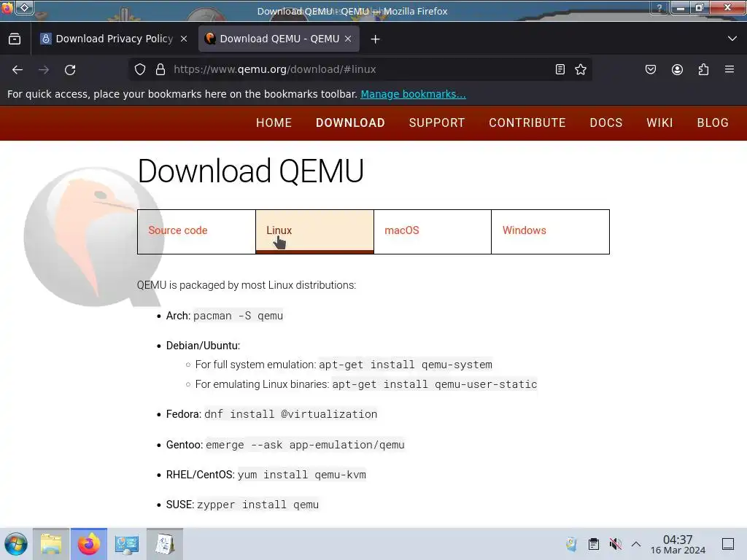Click Firefox icon in taskbar

[88, 544]
